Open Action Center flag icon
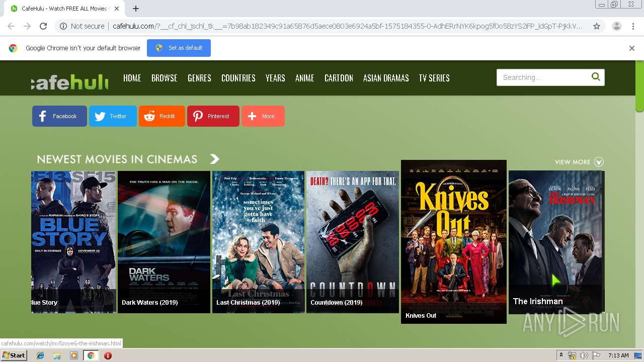Viewport: 644px width, 362px height. click(x=596, y=355)
